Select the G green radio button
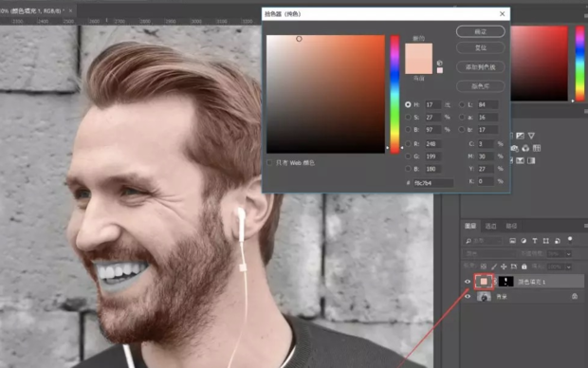 (408, 156)
